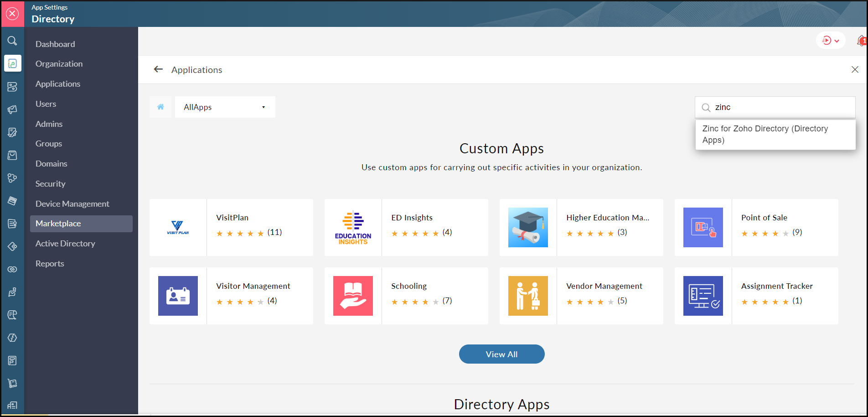Select Users in the navigation menu
This screenshot has width=868, height=417.
coord(46,104)
